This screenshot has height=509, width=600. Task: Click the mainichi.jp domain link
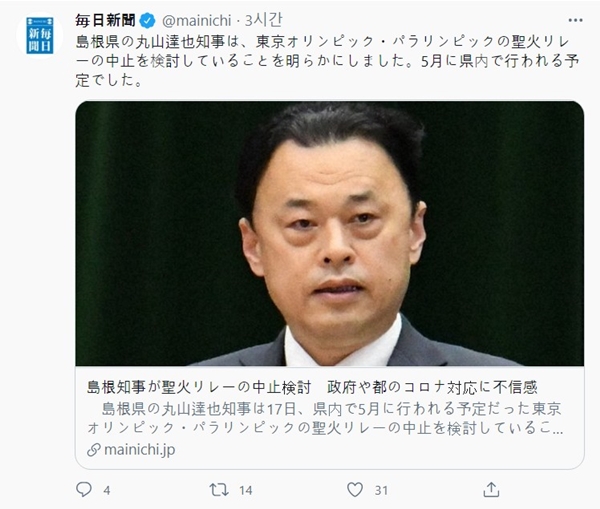click(x=140, y=450)
